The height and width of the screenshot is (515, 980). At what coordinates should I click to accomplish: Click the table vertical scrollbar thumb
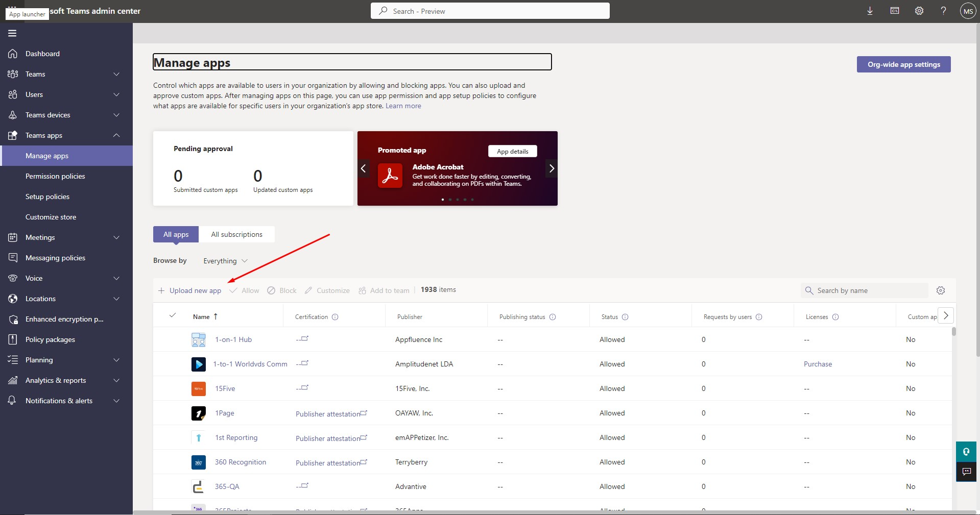coord(954,331)
